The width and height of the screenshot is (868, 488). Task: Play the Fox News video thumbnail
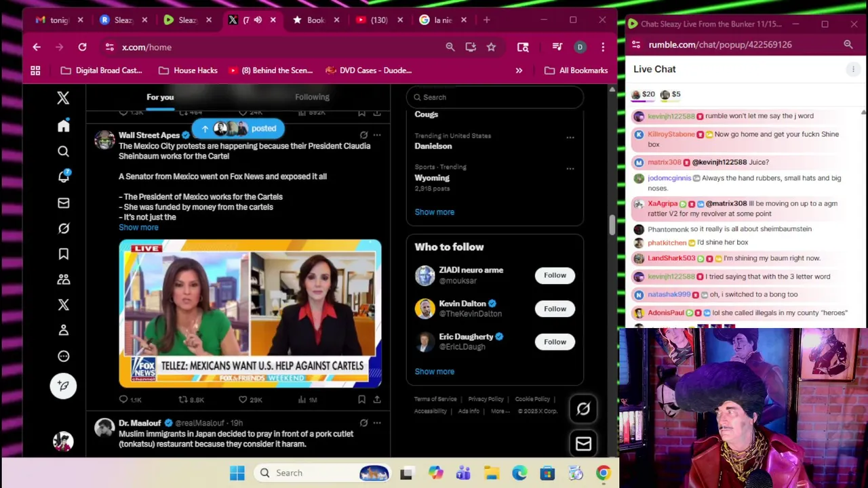[250, 314]
